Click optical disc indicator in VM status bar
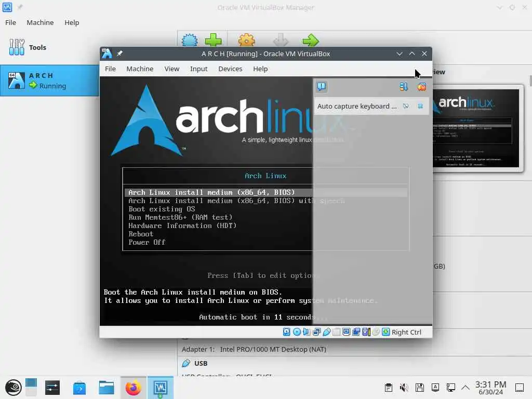The height and width of the screenshot is (399, 532). click(x=297, y=332)
